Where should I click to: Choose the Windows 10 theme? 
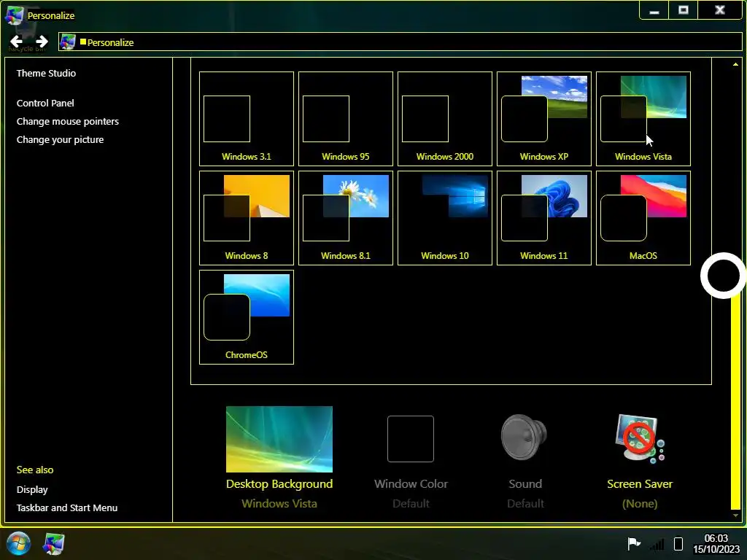pyautogui.click(x=444, y=217)
